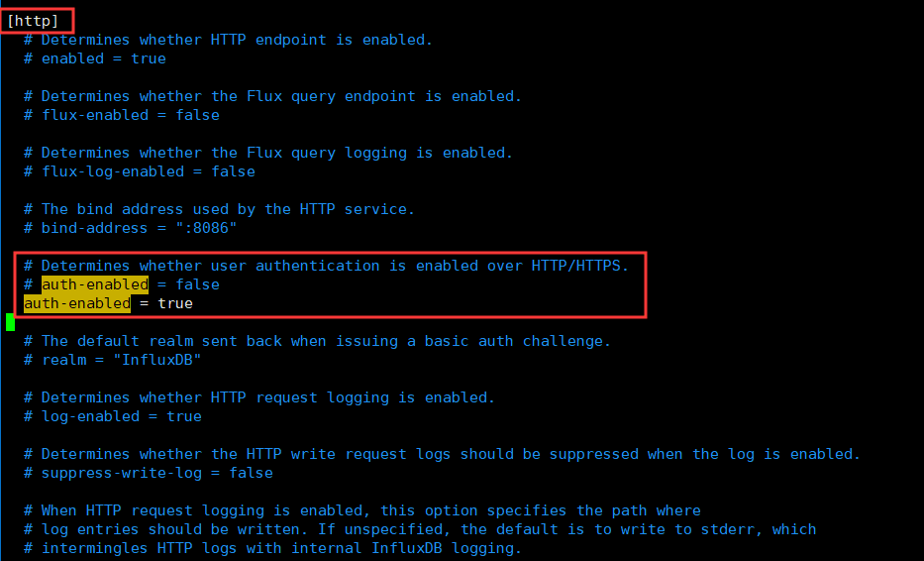Click the comment about default realm
The image size is (924, 561).
pyautogui.click(x=317, y=341)
